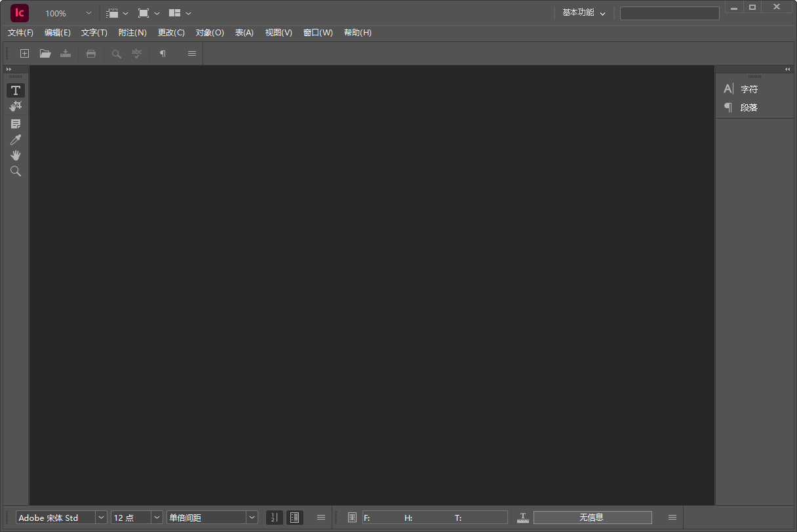Open the 对象(O) menu

[210, 33]
